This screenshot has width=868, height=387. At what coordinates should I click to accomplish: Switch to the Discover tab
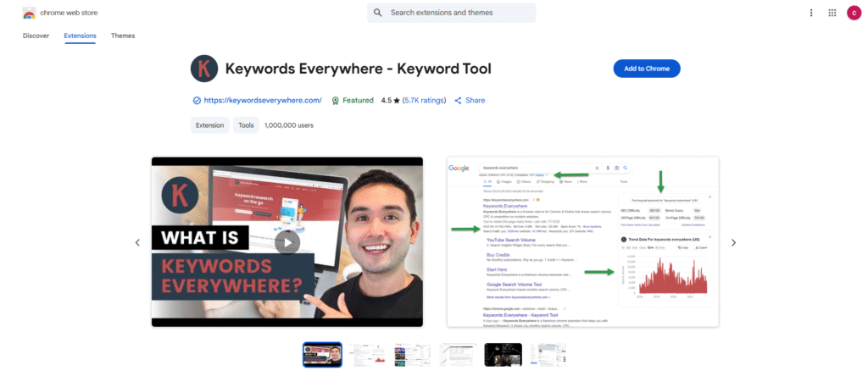36,36
